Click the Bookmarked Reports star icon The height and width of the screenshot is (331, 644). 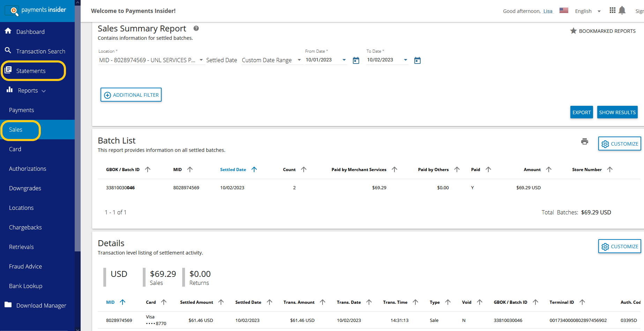(x=573, y=31)
